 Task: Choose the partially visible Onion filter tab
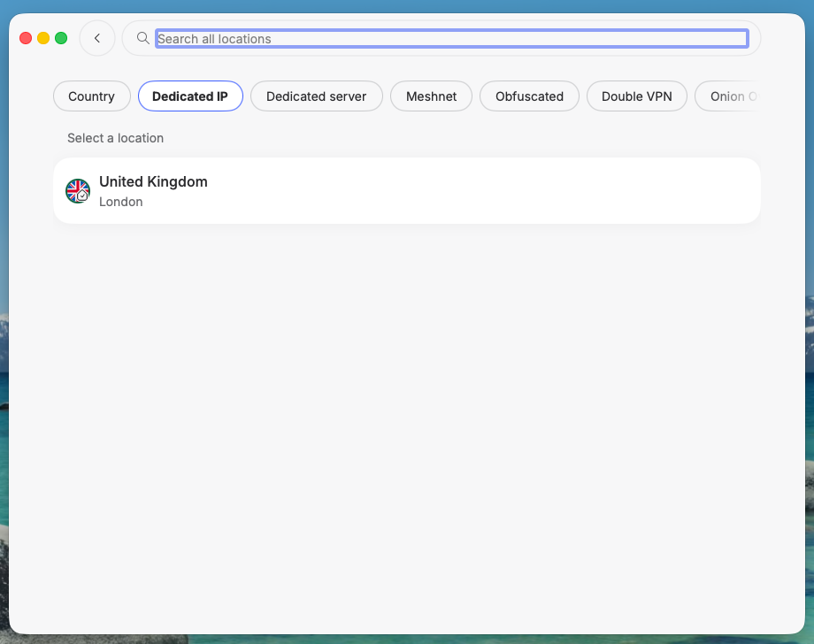tap(728, 96)
